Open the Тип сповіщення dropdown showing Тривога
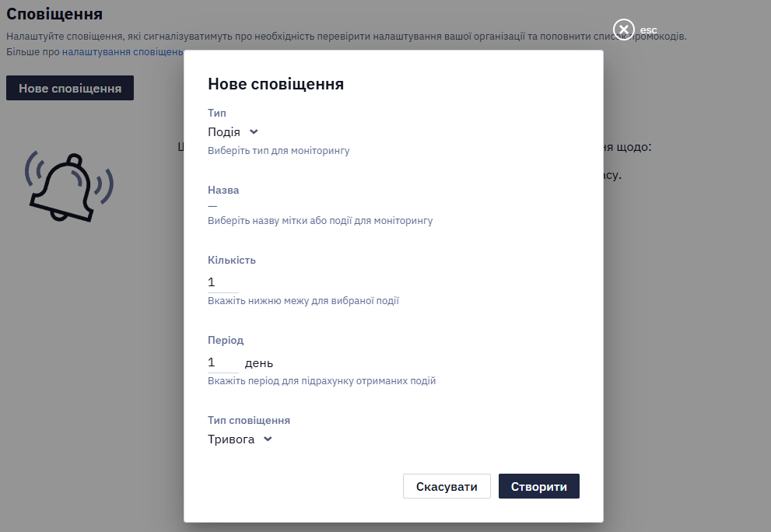 [x=240, y=439]
